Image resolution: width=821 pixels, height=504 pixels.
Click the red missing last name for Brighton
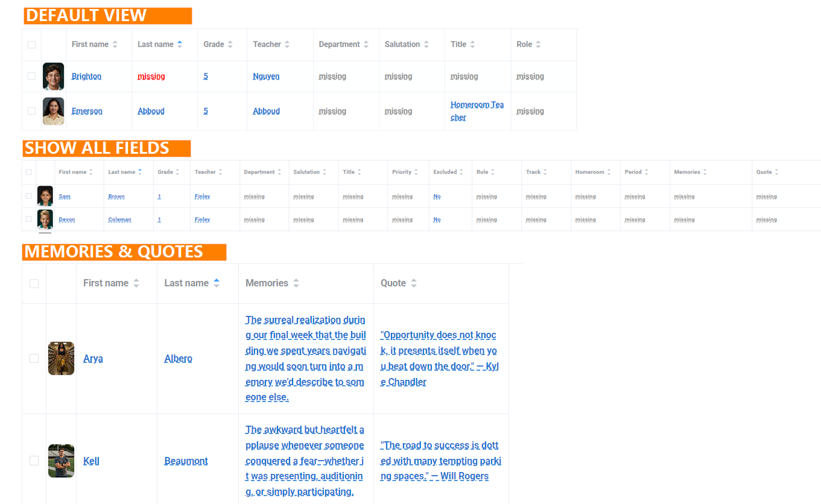[x=151, y=77]
